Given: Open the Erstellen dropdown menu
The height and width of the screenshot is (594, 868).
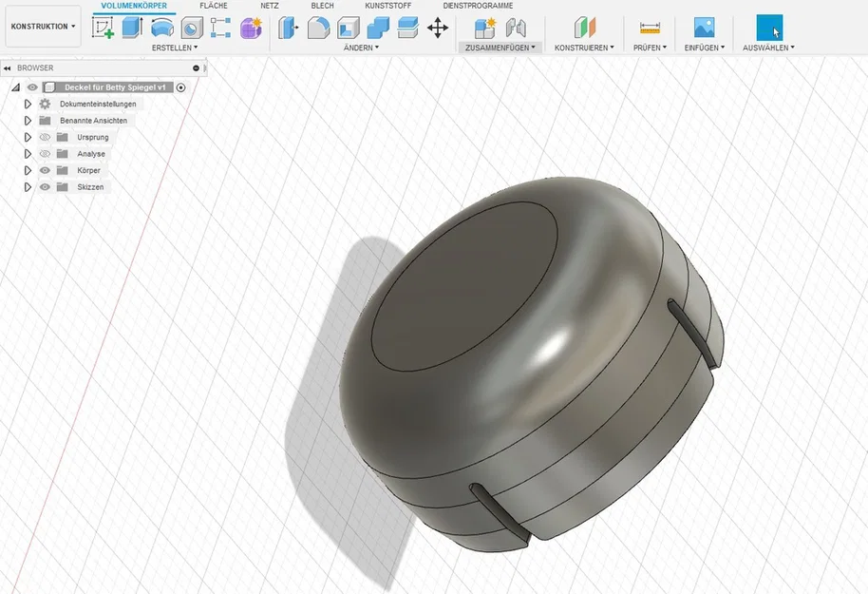Looking at the screenshot, I should 175,48.
